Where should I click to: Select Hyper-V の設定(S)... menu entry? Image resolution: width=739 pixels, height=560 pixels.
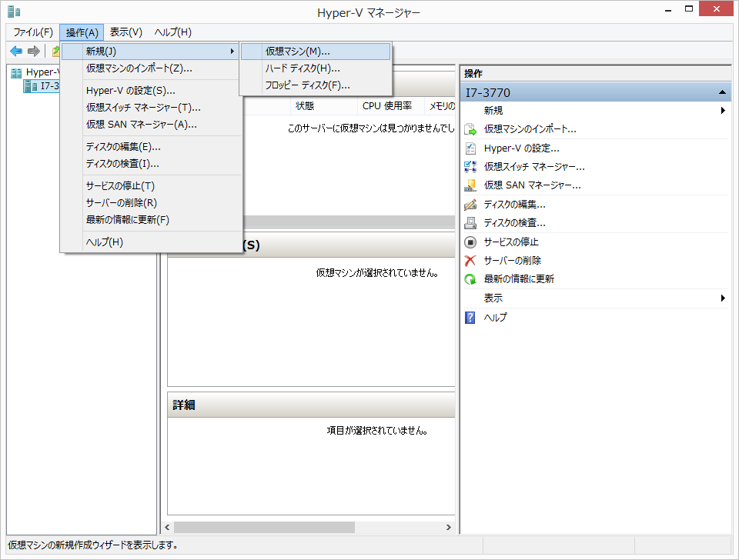point(150,91)
